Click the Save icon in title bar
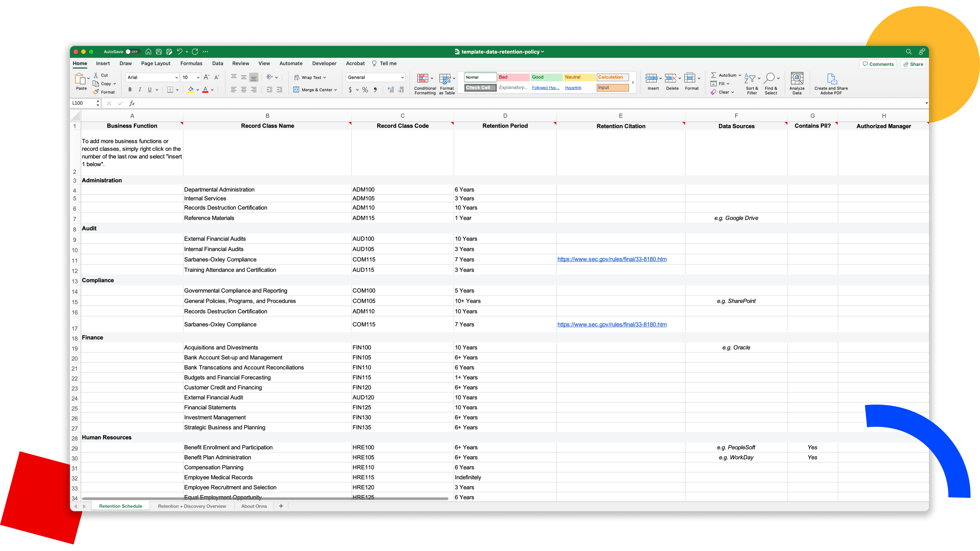Screen dimensions: 980x551 click(x=159, y=52)
